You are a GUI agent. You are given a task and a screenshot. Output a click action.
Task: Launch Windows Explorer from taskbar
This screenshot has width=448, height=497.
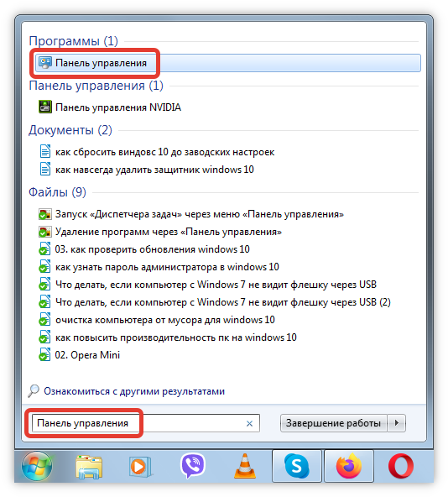click(89, 467)
